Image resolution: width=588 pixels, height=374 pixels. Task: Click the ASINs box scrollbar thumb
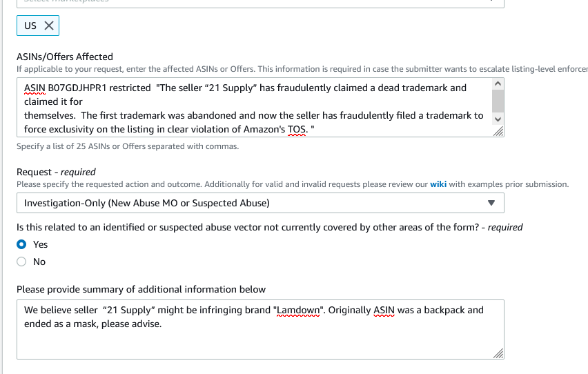point(498,101)
